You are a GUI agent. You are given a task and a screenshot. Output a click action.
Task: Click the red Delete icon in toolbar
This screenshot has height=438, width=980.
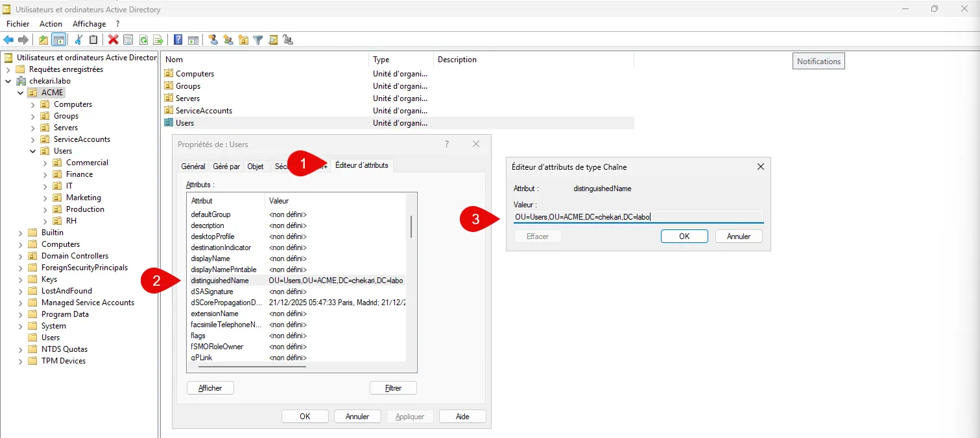coord(114,40)
